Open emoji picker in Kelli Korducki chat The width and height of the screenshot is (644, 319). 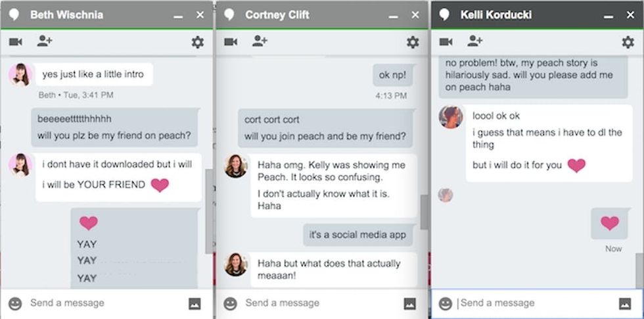pyautogui.click(x=446, y=303)
